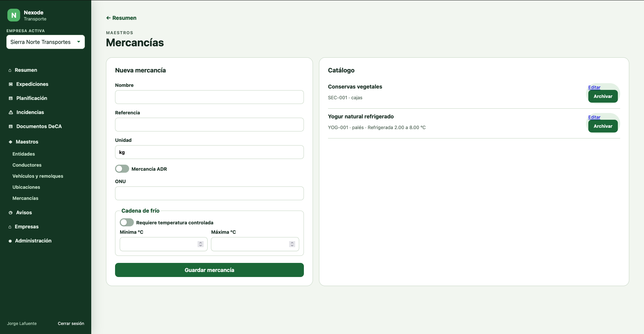644x334 pixels.
Task: Click the Guardar mercancía button
Action: point(209,270)
